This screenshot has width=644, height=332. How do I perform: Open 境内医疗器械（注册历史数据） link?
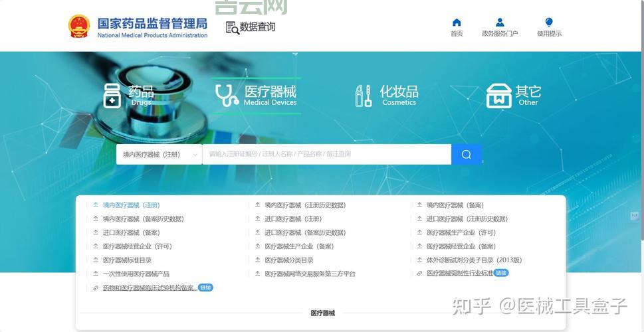(x=305, y=205)
